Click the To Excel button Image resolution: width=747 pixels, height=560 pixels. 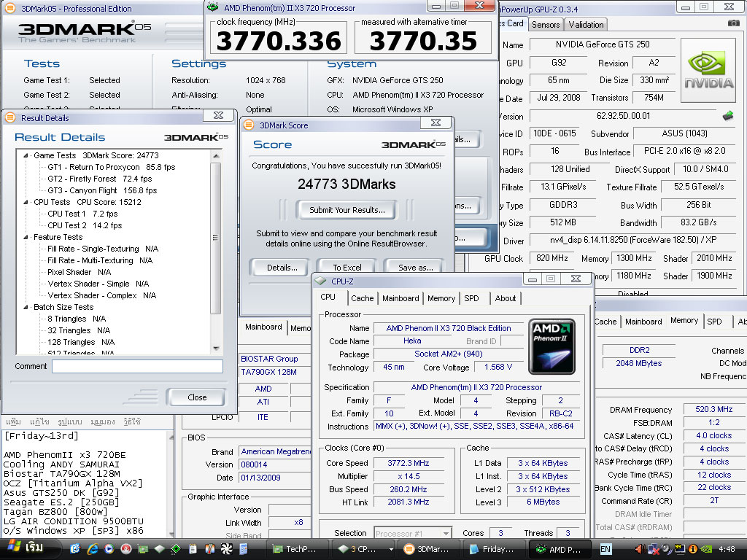tap(347, 268)
